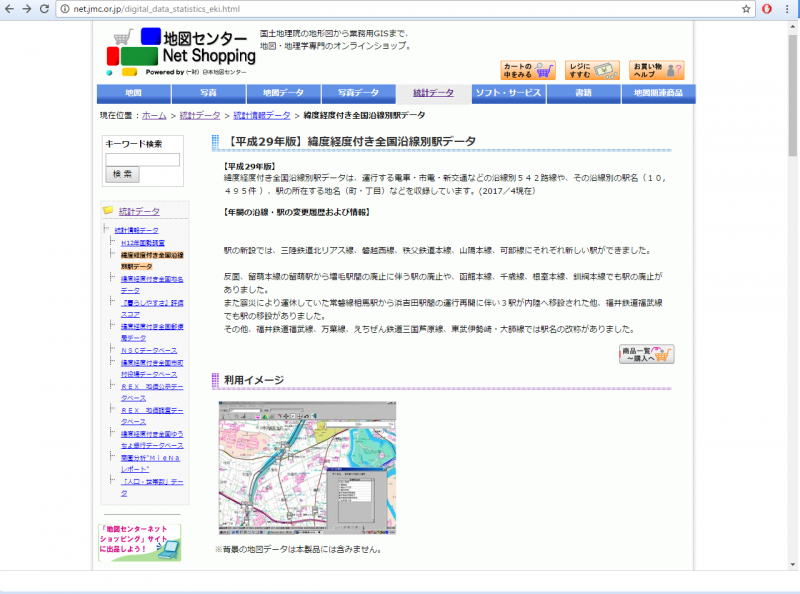Go back to previous browser page

tap(10, 9)
